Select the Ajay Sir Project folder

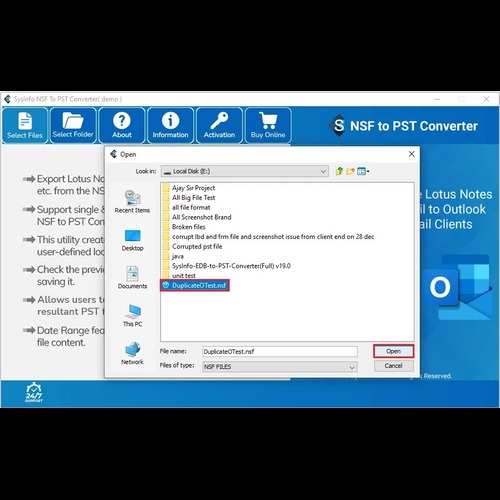pyautogui.click(x=189, y=188)
